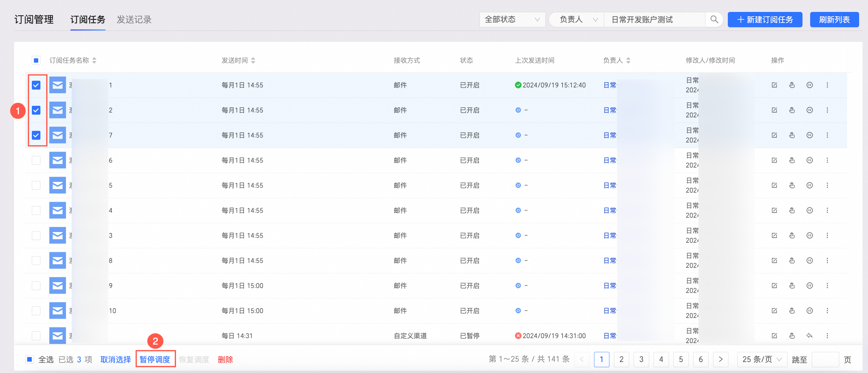Click edit icon for task 1 row

774,85
